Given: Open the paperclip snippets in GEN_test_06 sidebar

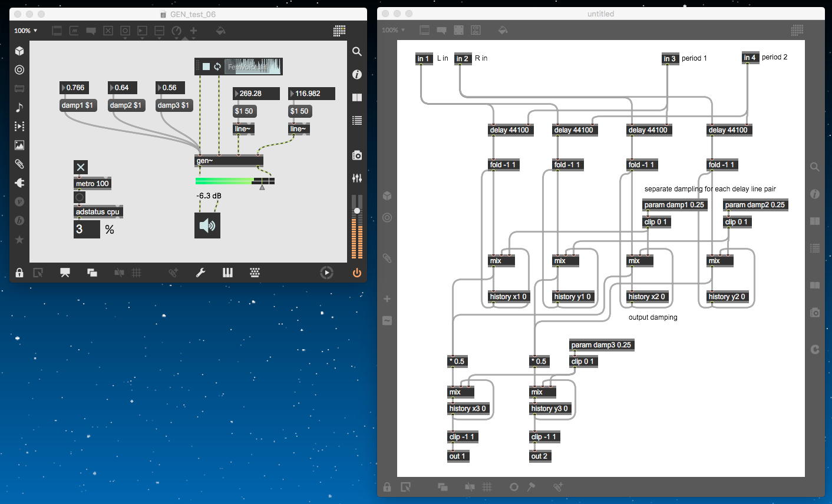Looking at the screenshot, I should tap(19, 164).
